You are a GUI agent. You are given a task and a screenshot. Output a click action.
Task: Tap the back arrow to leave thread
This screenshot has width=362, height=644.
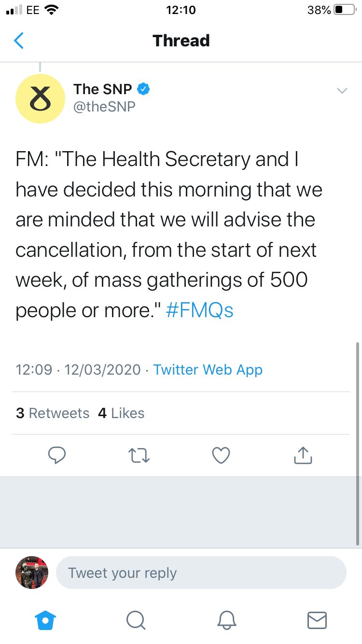point(19,41)
